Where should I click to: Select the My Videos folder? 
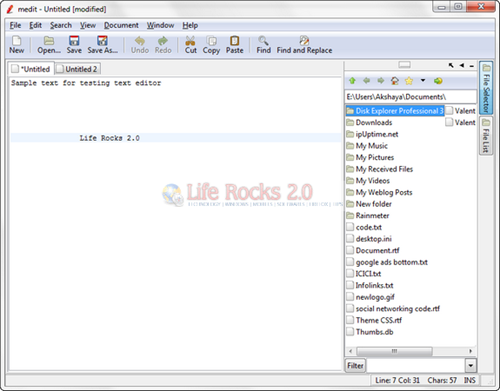click(x=368, y=181)
